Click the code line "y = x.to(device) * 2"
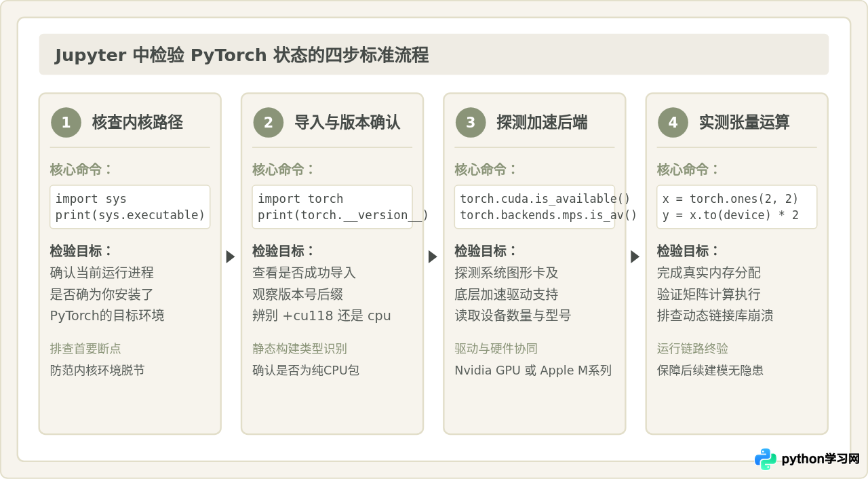Screen dimensions: 868x479 [x=730, y=215]
